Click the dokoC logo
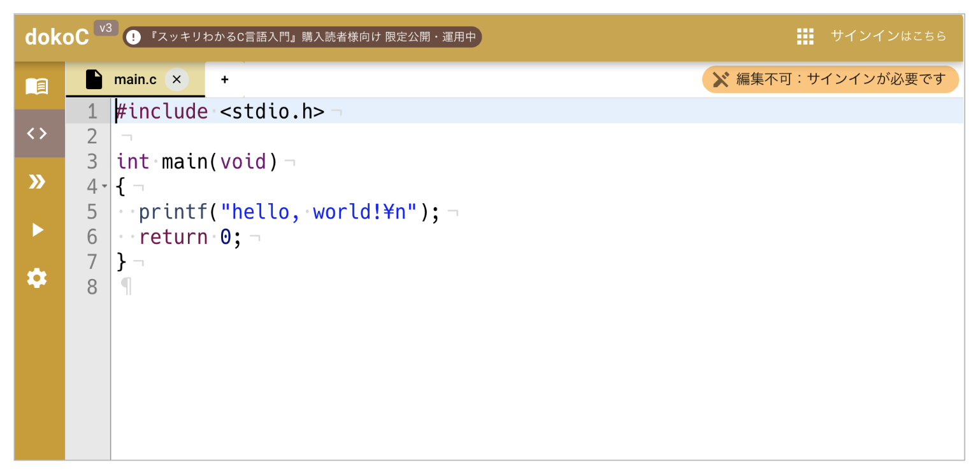 57,37
